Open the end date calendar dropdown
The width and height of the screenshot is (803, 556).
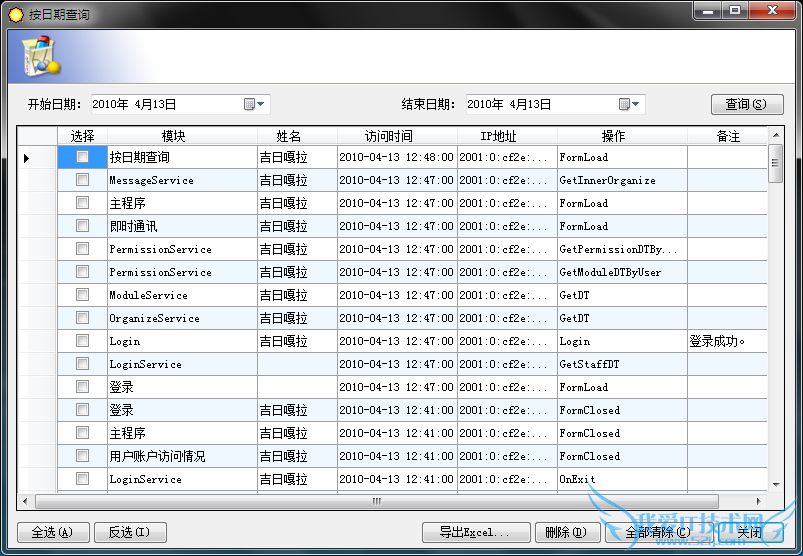(629, 104)
